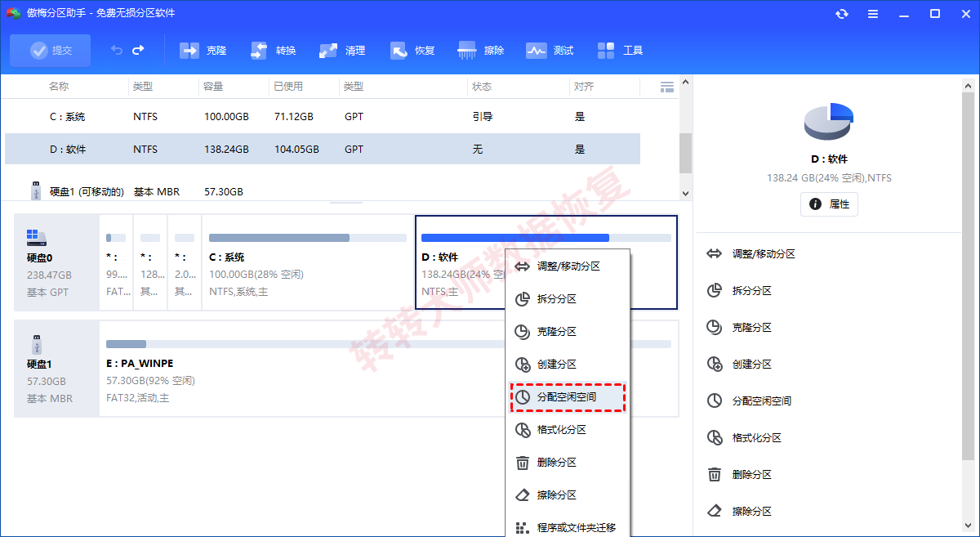Screen dimensions: 980x537
Task: Click partition list scrollbar down arrow
Action: 685,194
